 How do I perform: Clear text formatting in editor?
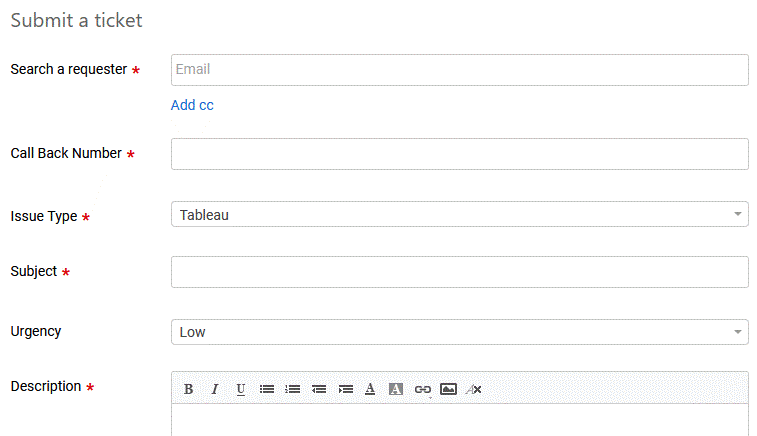(474, 389)
